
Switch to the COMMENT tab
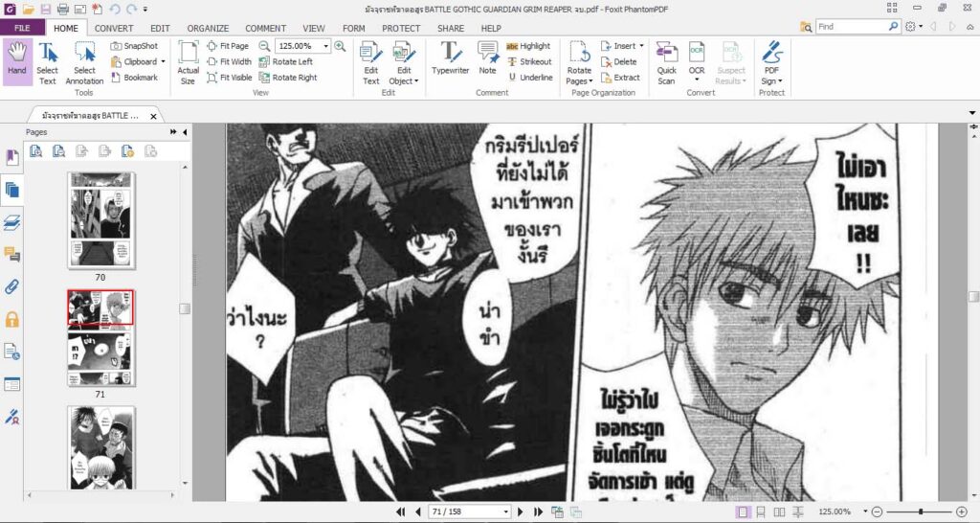tap(266, 28)
